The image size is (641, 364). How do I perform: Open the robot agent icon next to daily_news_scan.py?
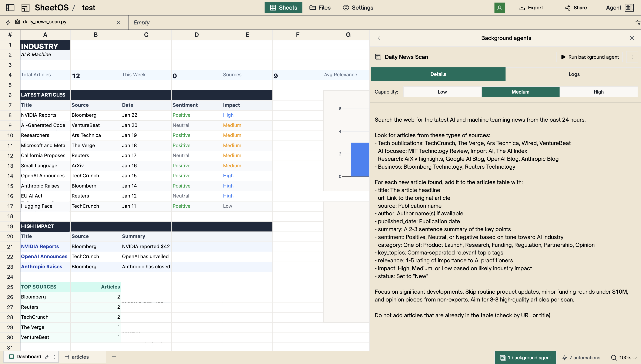coord(17,22)
